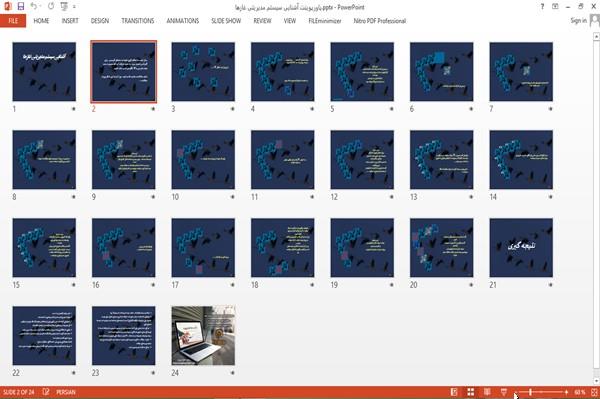600x399 pixels.
Task: Click the animation star under slide 1
Action: (x=73, y=109)
